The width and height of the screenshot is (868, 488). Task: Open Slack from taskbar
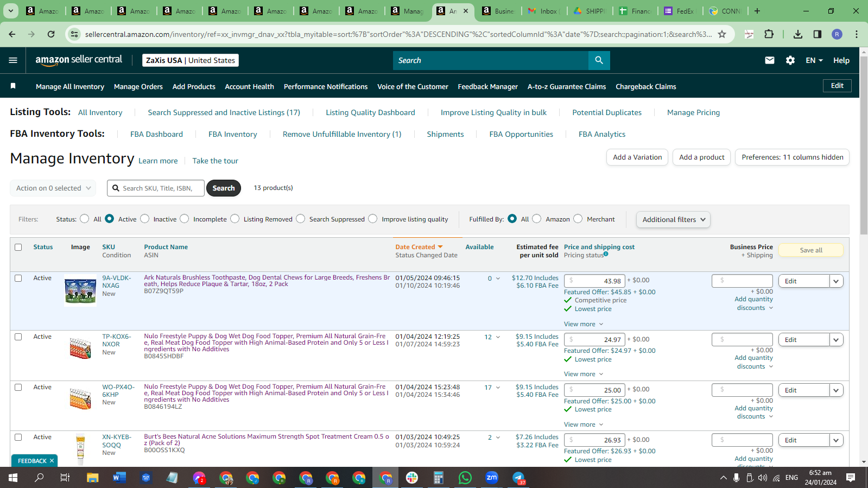[x=412, y=478]
